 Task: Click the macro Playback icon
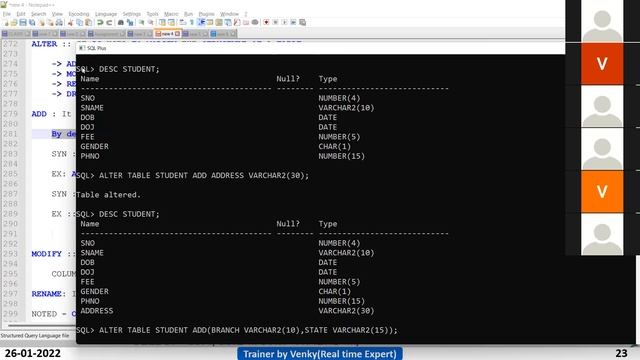(284, 22)
